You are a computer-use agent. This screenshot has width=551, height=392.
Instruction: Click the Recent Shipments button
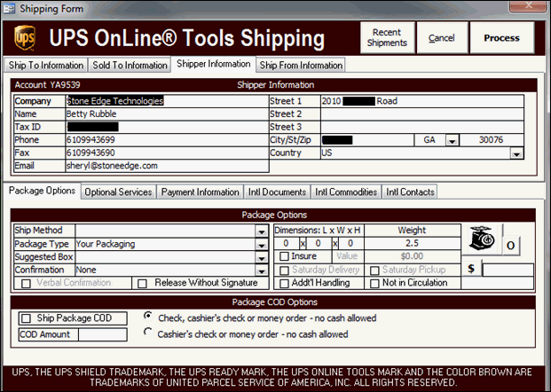pos(387,37)
